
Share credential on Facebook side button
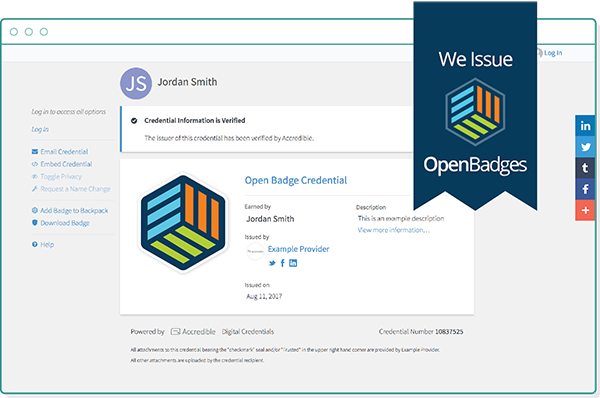pyautogui.click(x=585, y=189)
